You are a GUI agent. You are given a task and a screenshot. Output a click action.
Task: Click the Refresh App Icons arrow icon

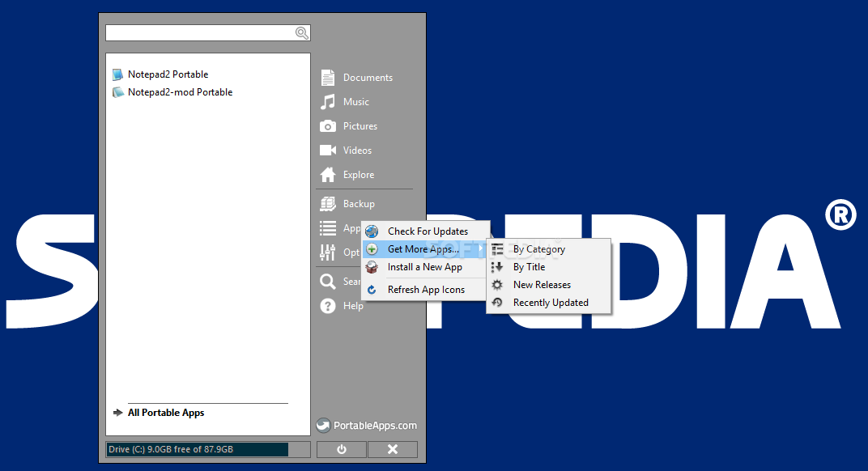click(x=372, y=290)
